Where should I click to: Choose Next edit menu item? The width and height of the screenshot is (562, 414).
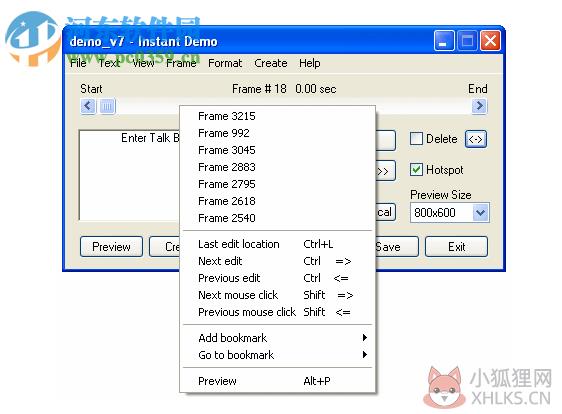(277, 261)
